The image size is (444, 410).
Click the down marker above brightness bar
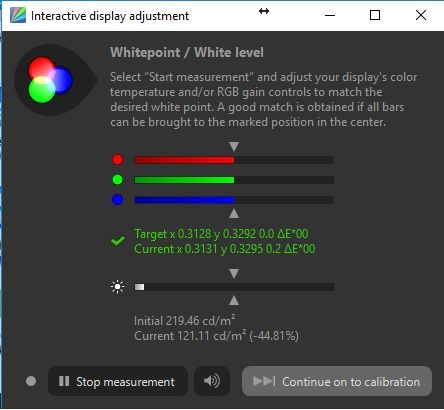234,274
